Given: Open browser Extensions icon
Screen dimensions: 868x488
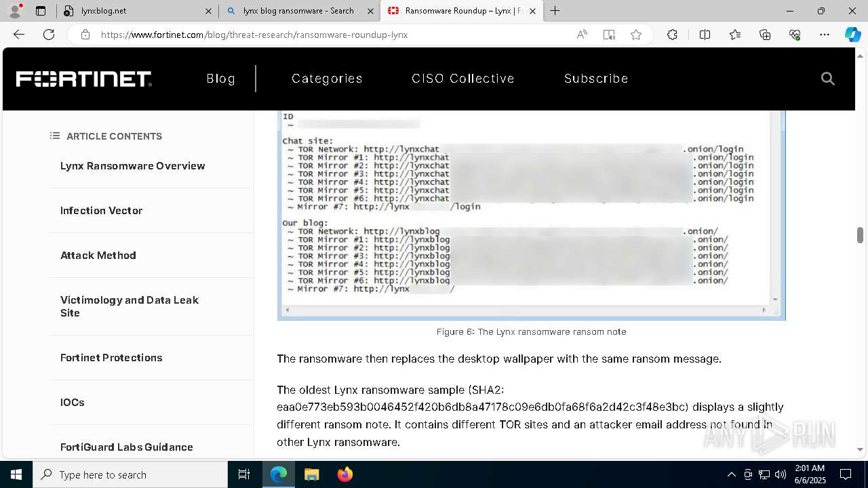Looking at the screenshot, I should (x=672, y=35).
